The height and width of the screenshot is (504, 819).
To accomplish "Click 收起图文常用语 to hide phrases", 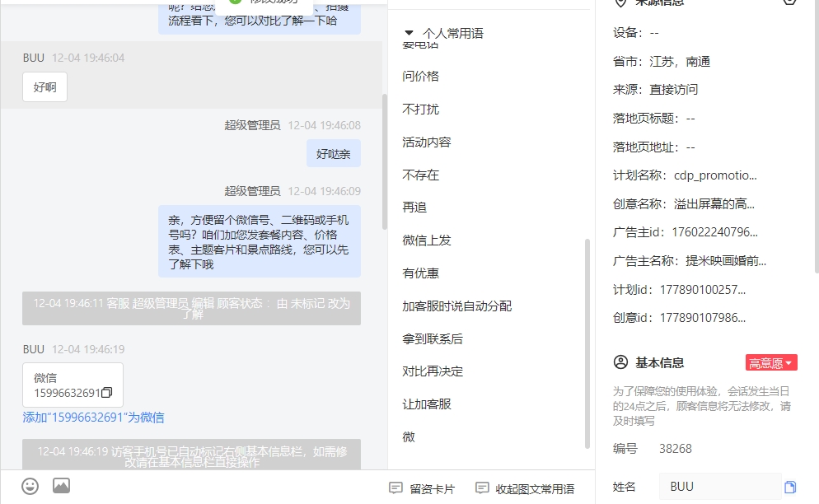I will point(525,489).
